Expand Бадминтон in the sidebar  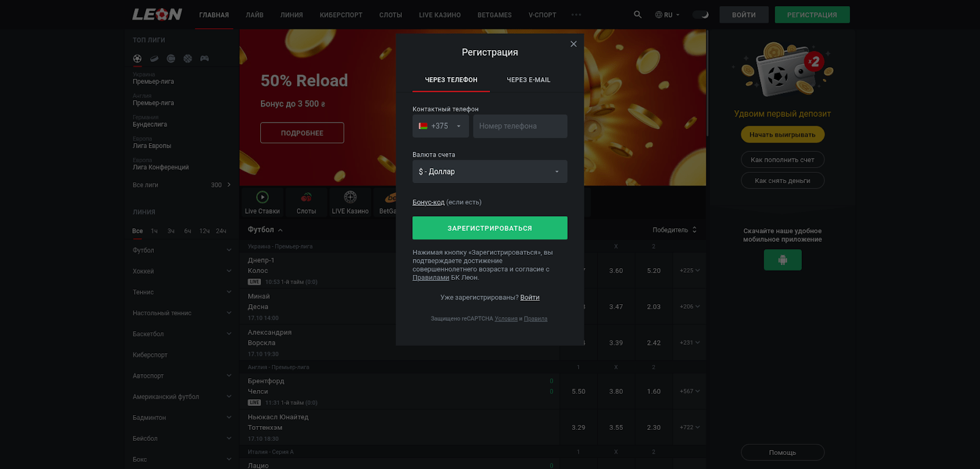point(182,418)
